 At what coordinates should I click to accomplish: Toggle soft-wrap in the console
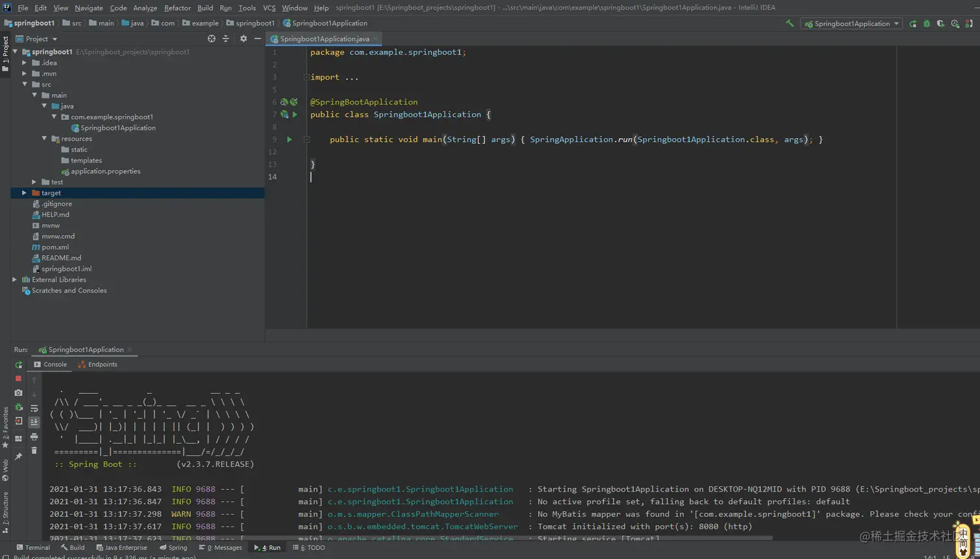pyautogui.click(x=34, y=409)
